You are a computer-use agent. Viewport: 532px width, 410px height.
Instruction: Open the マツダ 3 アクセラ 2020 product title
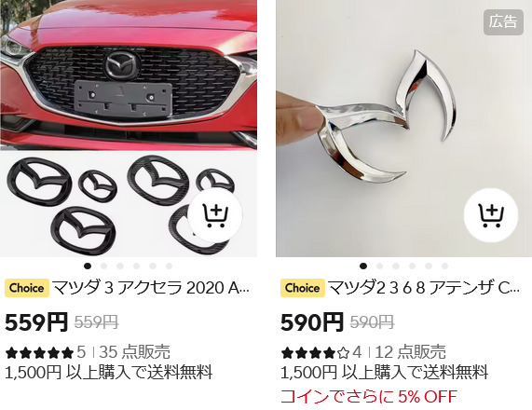[151, 288]
